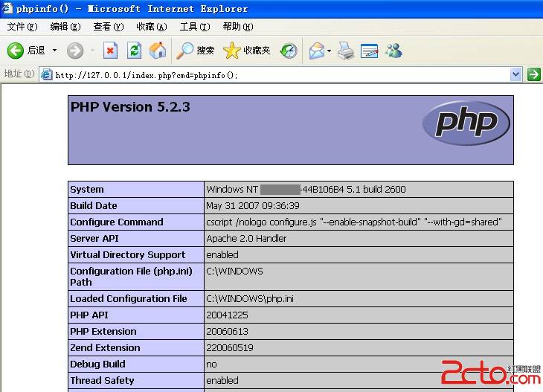
Task: Print the page with printer icon
Action: 346,51
